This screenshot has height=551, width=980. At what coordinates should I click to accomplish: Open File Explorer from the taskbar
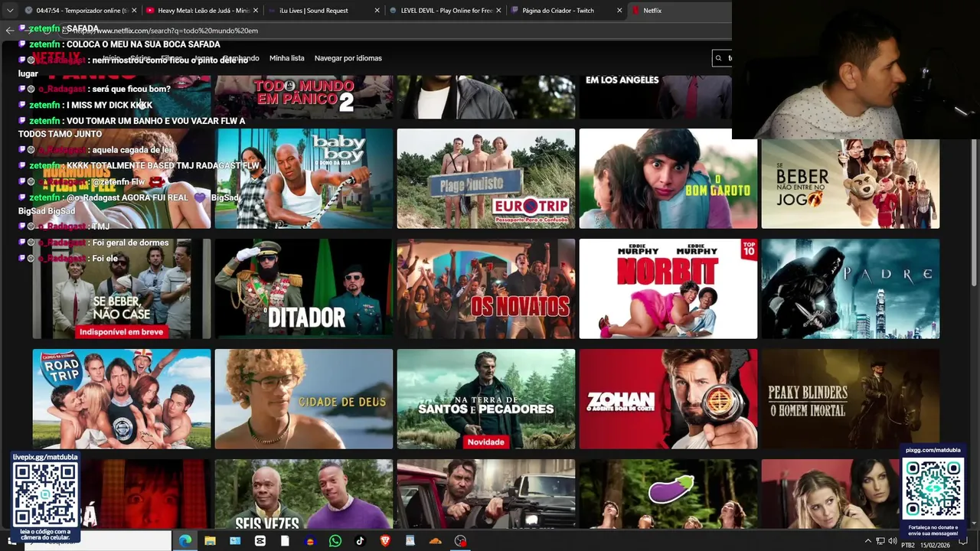[x=210, y=541]
